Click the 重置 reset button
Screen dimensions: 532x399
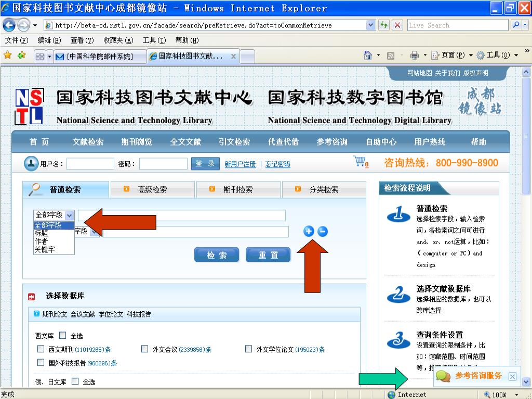click(268, 255)
